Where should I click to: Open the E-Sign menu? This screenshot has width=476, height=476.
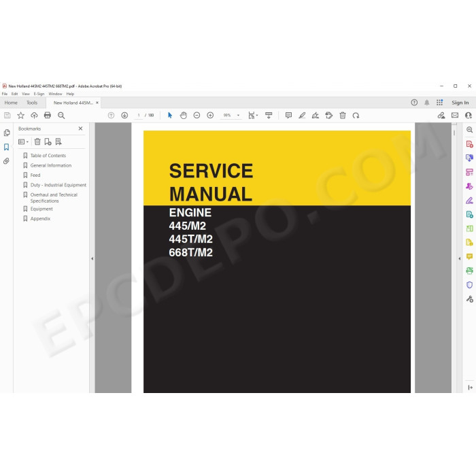tap(39, 94)
